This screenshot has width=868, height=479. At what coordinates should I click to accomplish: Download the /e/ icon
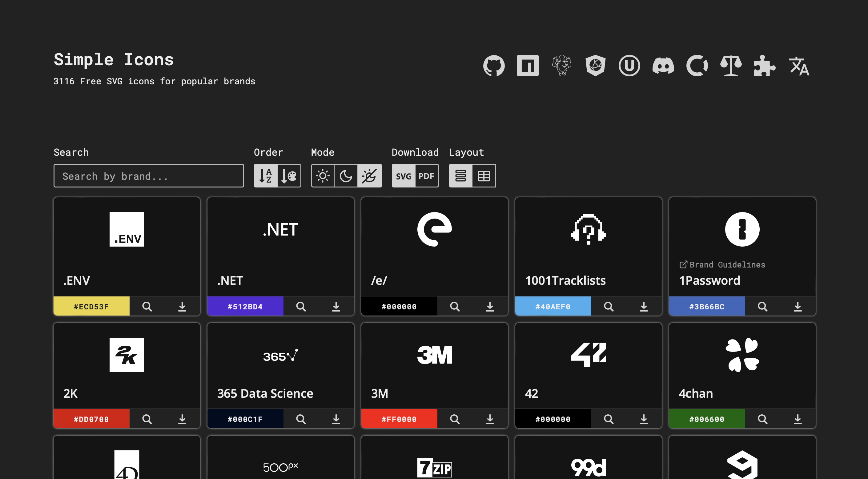pos(490,306)
